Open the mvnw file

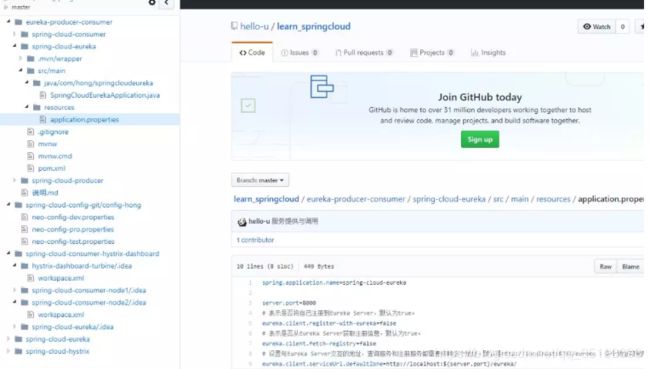tap(47, 144)
